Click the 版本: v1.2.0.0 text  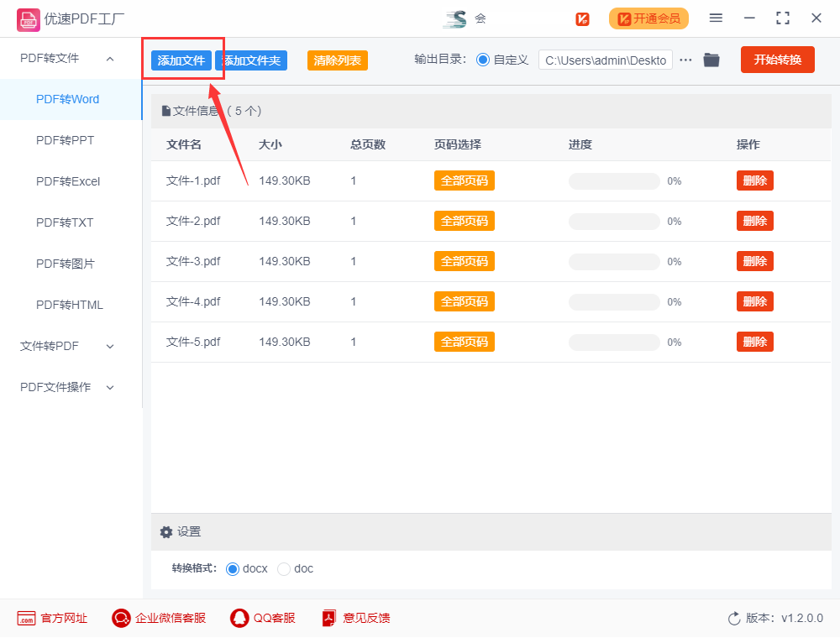tap(785, 618)
